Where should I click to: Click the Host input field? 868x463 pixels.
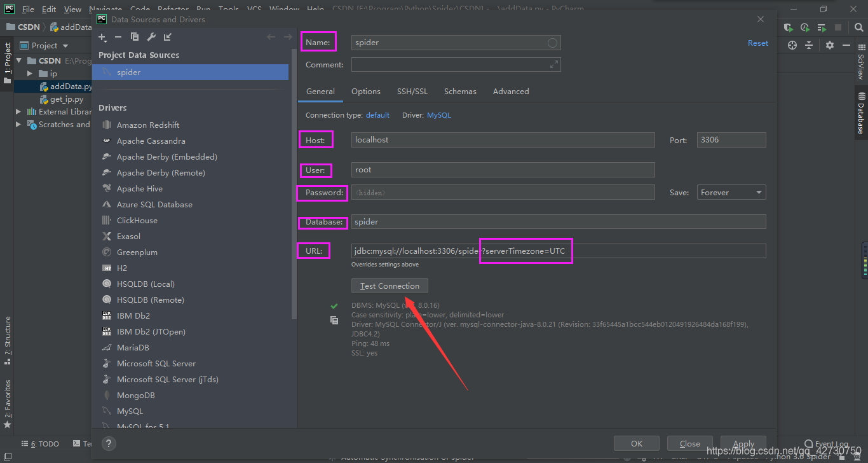503,140
